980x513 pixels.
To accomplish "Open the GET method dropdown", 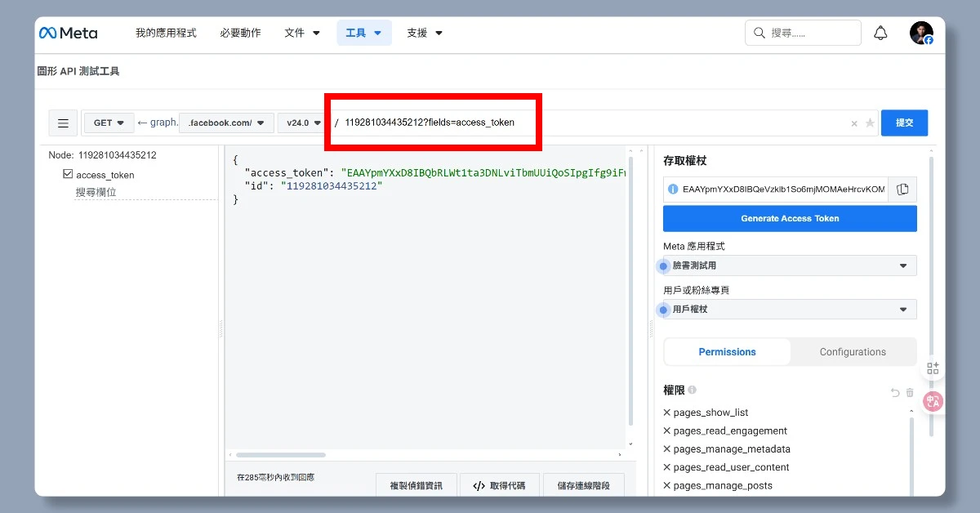I will click(x=109, y=123).
